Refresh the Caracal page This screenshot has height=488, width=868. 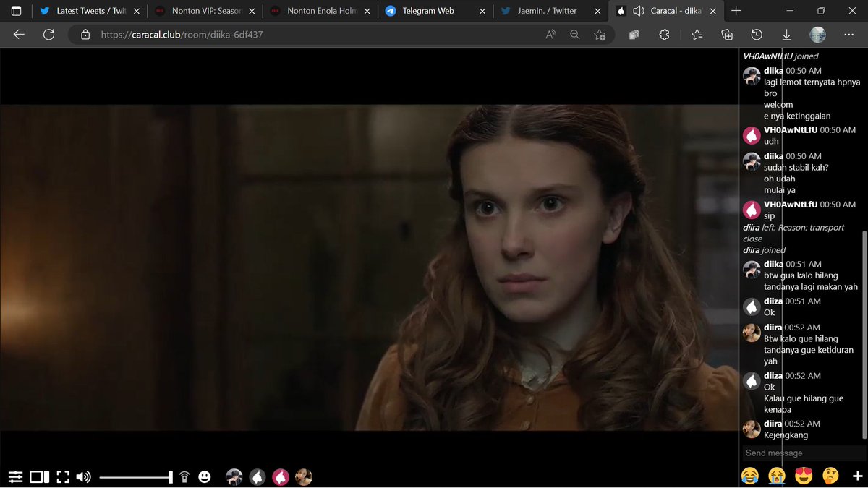[x=48, y=35]
